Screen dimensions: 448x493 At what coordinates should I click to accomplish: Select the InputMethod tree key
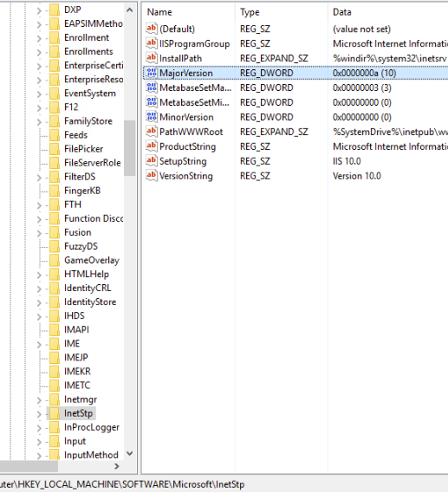pos(91,455)
